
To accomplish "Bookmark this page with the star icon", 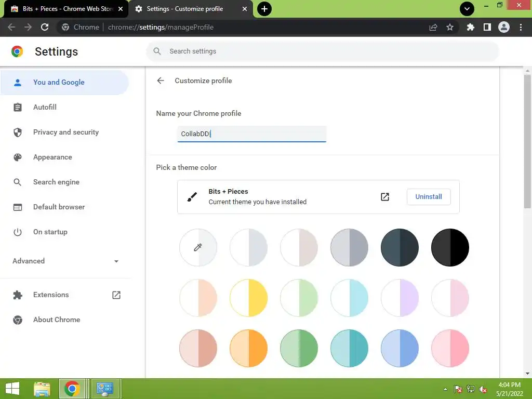I will pos(450,27).
